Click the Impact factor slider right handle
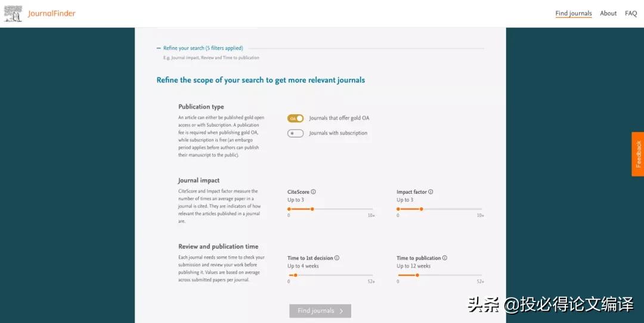Image resolution: width=644 pixels, height=323 pixels. pos(421,209)
